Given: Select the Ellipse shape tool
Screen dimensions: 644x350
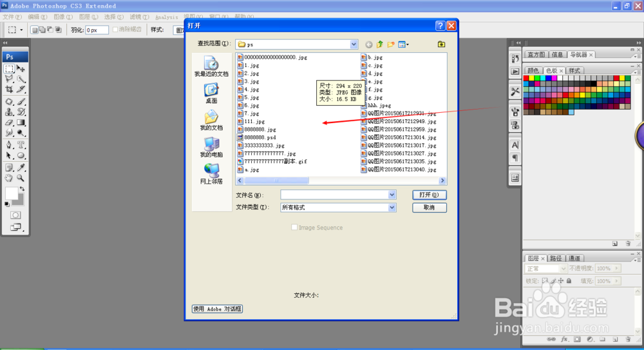Looking at the screenshot, I should [x=21, y=155].
